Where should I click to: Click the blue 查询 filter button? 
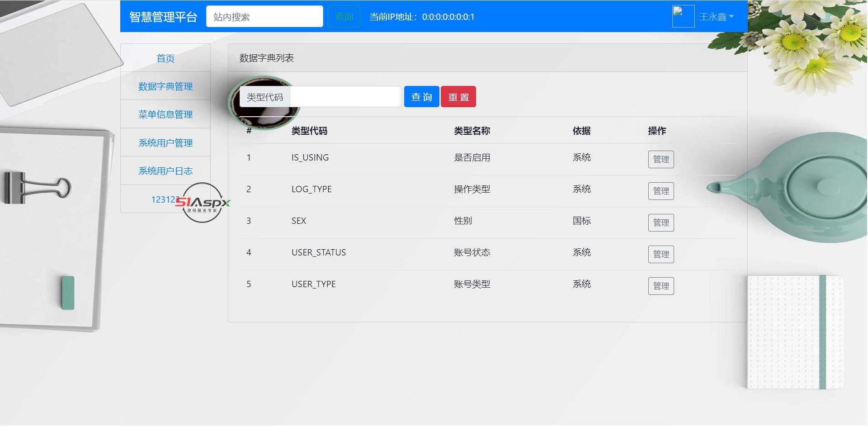click(x=422, y=97)
